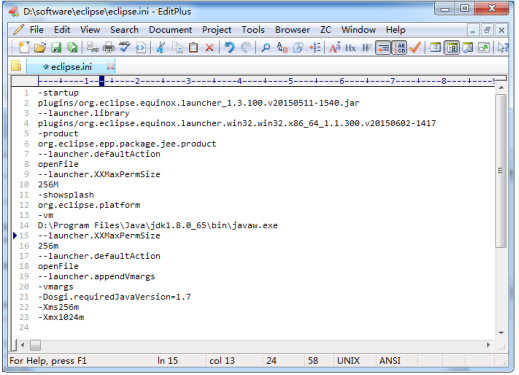Click the column ruler above the text

point(266,81)
